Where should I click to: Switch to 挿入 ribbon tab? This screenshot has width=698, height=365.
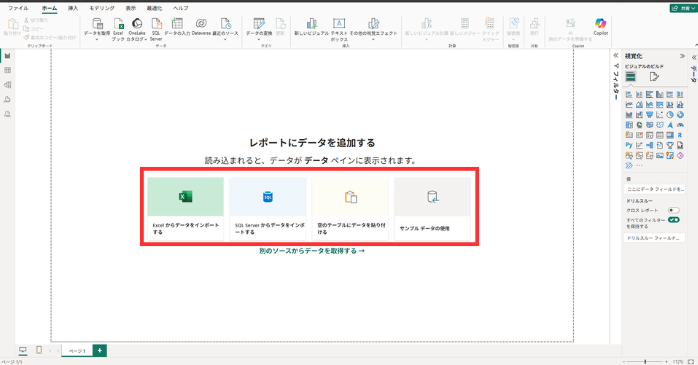(x=73, y=8)
